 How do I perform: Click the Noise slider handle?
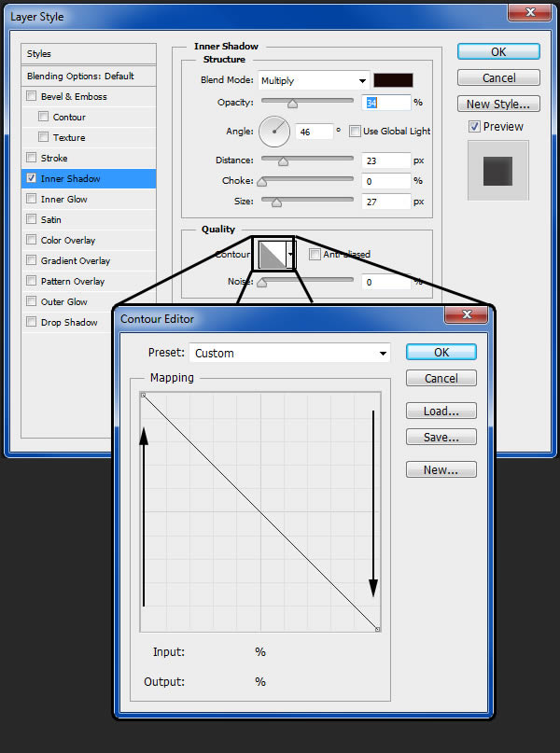[261, 283]
